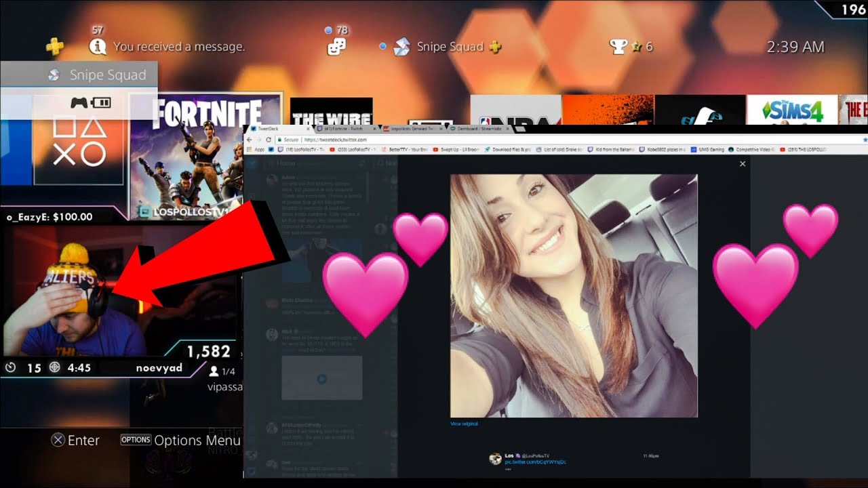Click the 1,582 counter on overlay
The width and height of the screenshot is (868, 488).
[208, 351]
